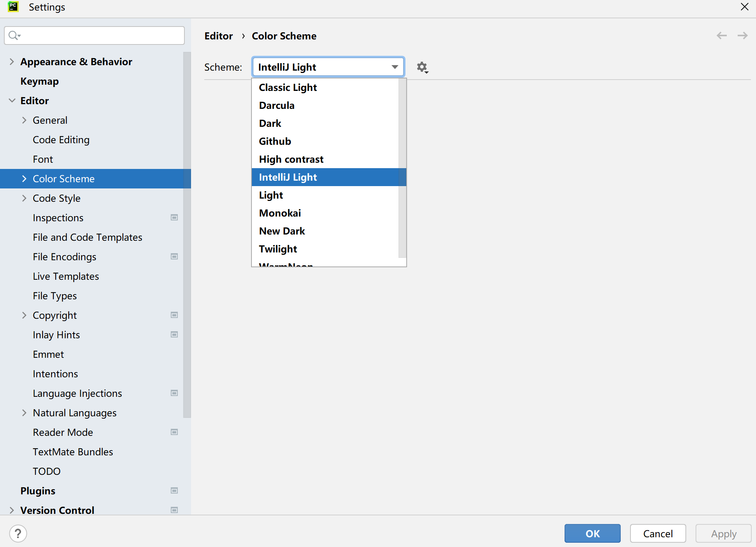Screen dimensions: 756x547
Task: Click the project-level icon beside File Encodings
Action: click(x=174, y=256)
